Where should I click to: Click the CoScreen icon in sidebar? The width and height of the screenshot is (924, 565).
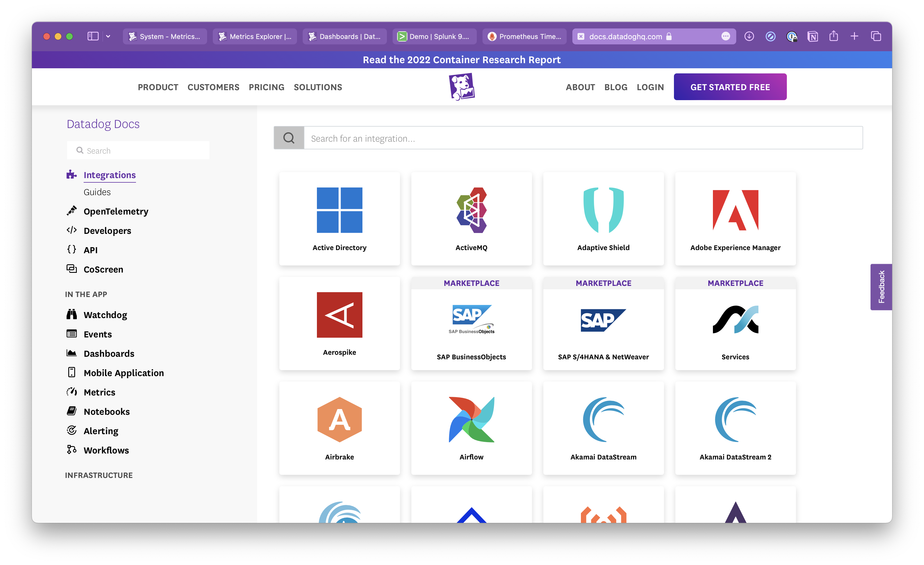point(72,269)
